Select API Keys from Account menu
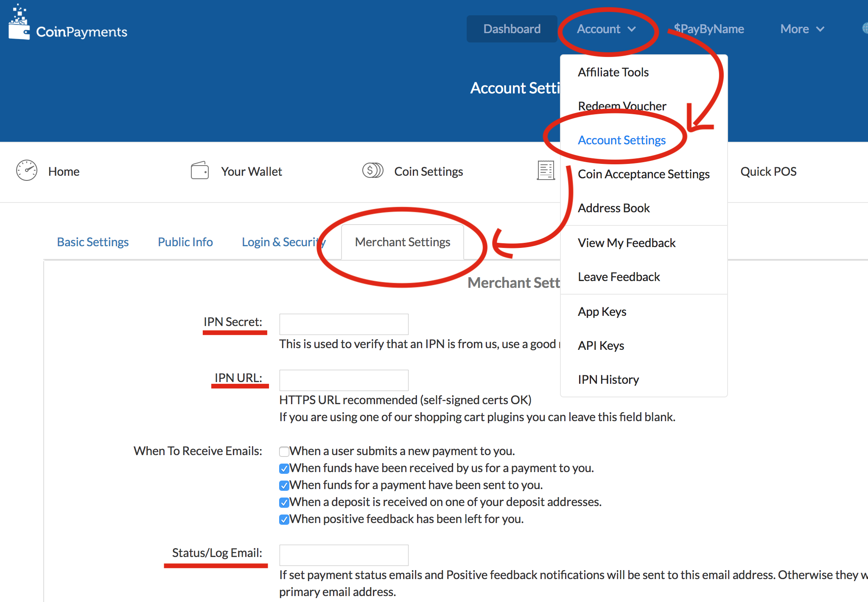 [x=601, y=346]
